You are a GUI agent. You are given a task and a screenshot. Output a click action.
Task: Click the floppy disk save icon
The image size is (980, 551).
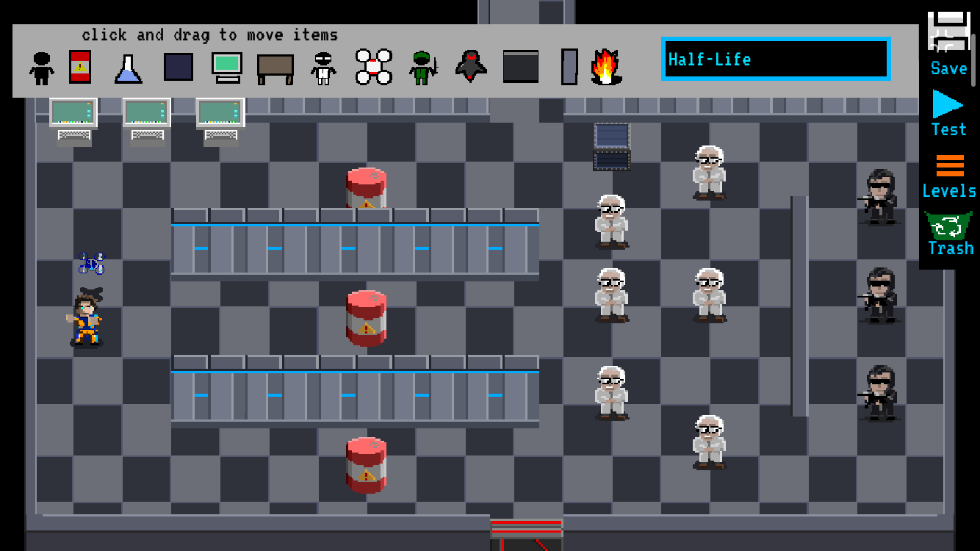pyautogui.click(x=949, y=32)
